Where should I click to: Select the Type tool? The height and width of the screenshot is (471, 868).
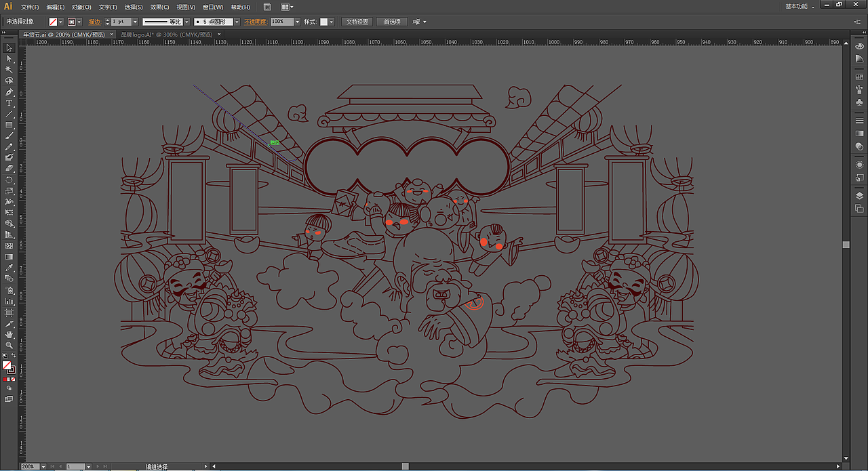pos(9,103)
